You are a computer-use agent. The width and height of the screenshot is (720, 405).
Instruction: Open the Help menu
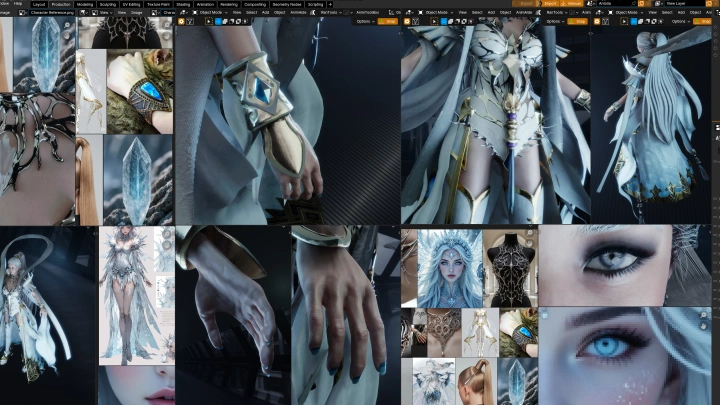[x=18, y=4]
